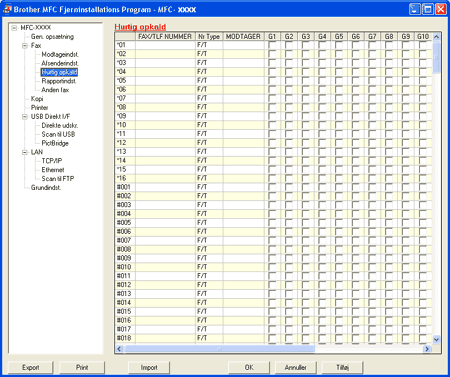Image resolution: width=450 pixels, height=377 pixels.
Task: Open Scan til FTP settings
Action: point(58,179)
